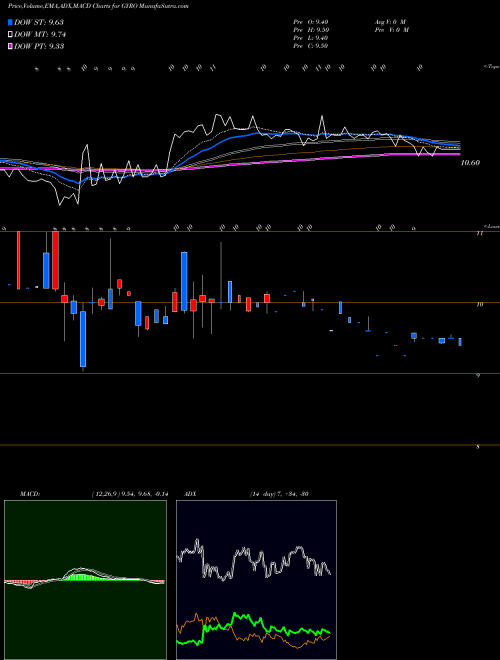
Task: Click the white DOW MT legend swatch
Action: (10, 35)
